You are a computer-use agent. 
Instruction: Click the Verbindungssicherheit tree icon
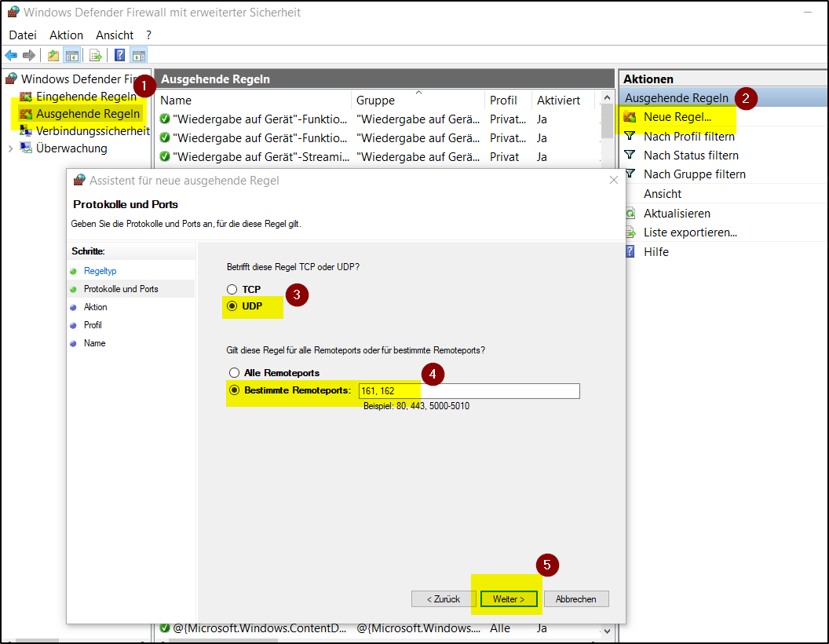26,130
